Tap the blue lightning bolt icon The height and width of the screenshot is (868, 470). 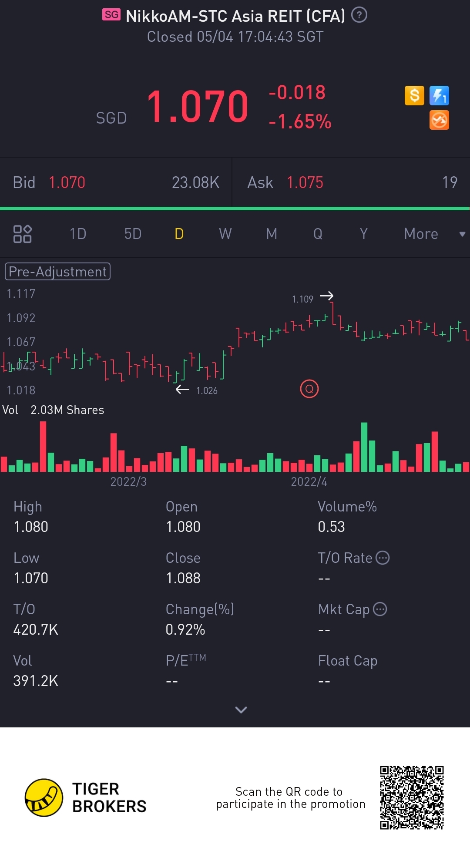439,95
